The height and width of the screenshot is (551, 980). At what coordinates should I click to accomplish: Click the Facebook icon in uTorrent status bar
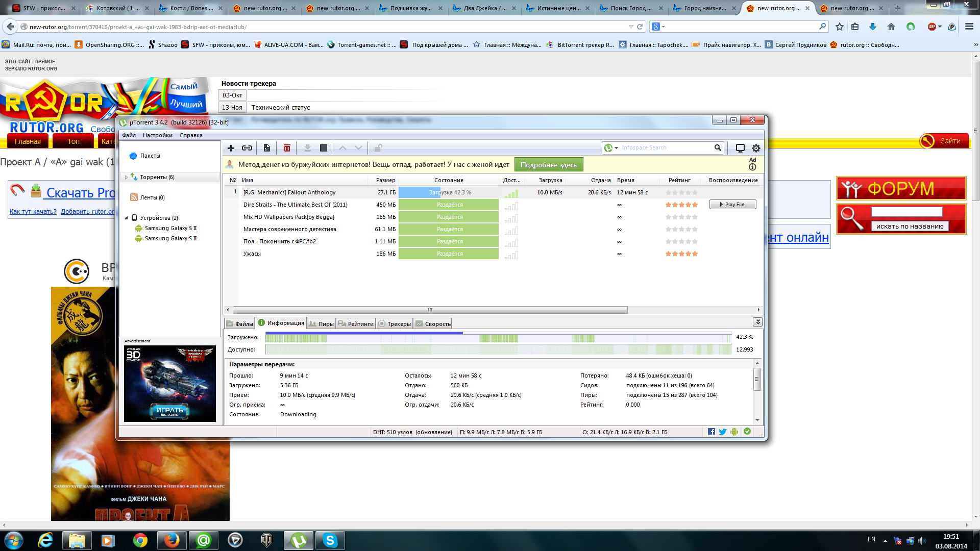point(712,432)
